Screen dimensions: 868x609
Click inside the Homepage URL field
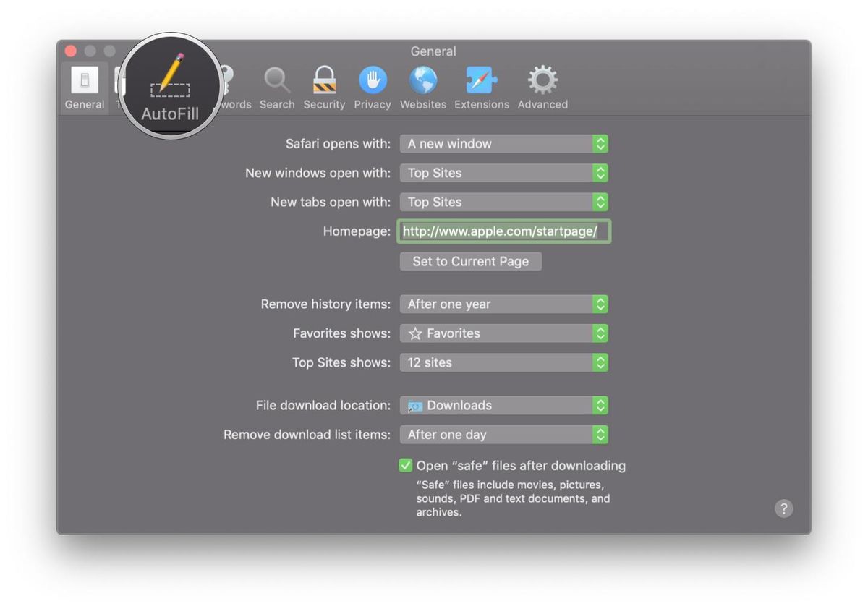(503, 231)
